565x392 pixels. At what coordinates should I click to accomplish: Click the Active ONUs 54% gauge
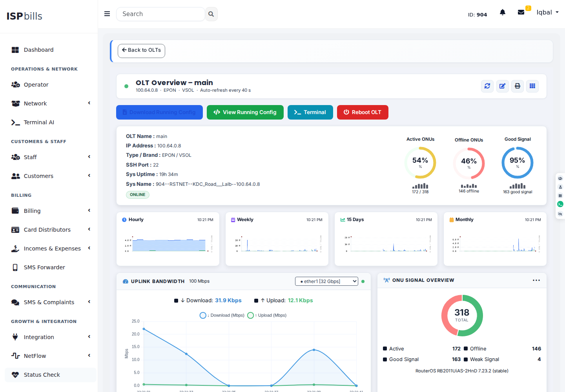420,163
